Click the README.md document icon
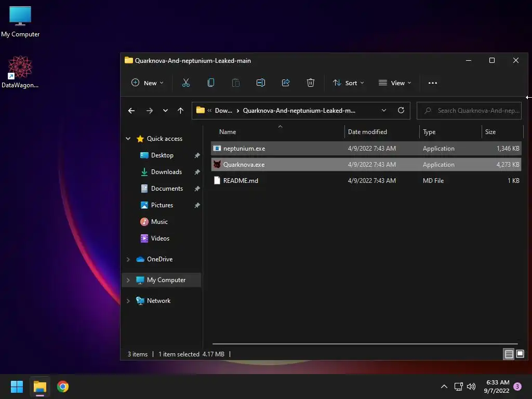This screenshot has width=532, height=399. pos(217,180)
